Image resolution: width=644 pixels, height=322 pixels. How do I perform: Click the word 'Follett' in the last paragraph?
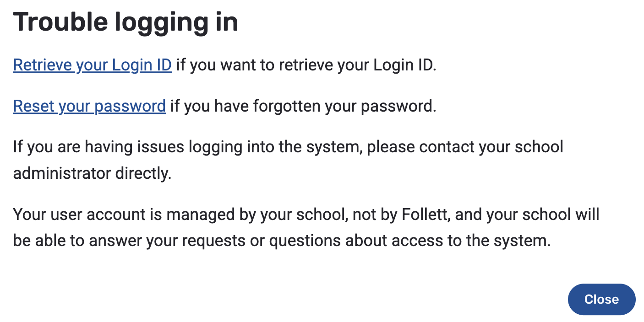424,214
